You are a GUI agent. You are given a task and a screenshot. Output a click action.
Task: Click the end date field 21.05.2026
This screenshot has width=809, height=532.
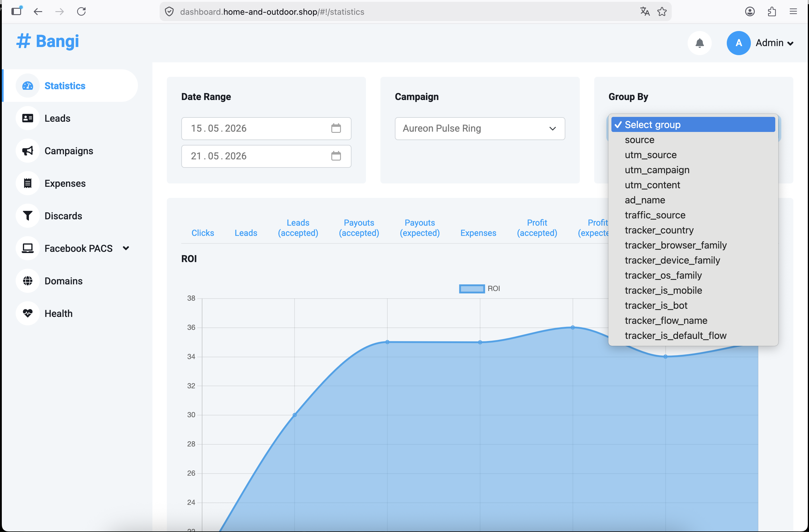pos(266,156)
